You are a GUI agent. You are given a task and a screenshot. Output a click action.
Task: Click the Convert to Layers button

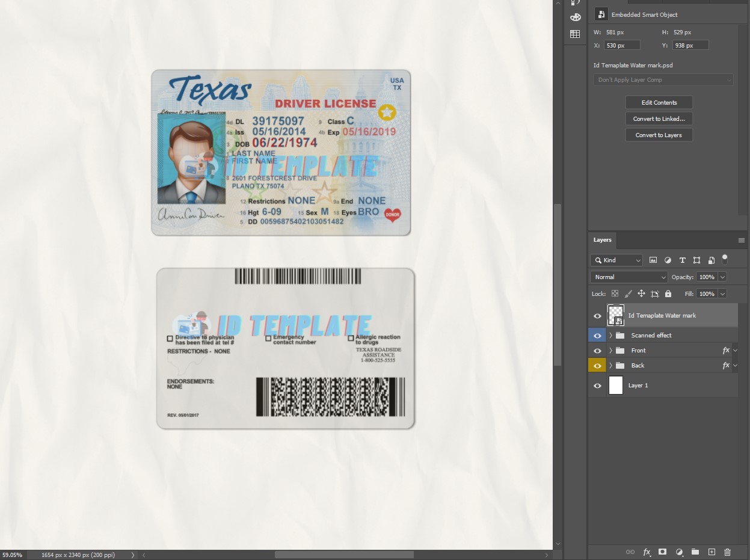pyautogui.click(x=659, y=135)
